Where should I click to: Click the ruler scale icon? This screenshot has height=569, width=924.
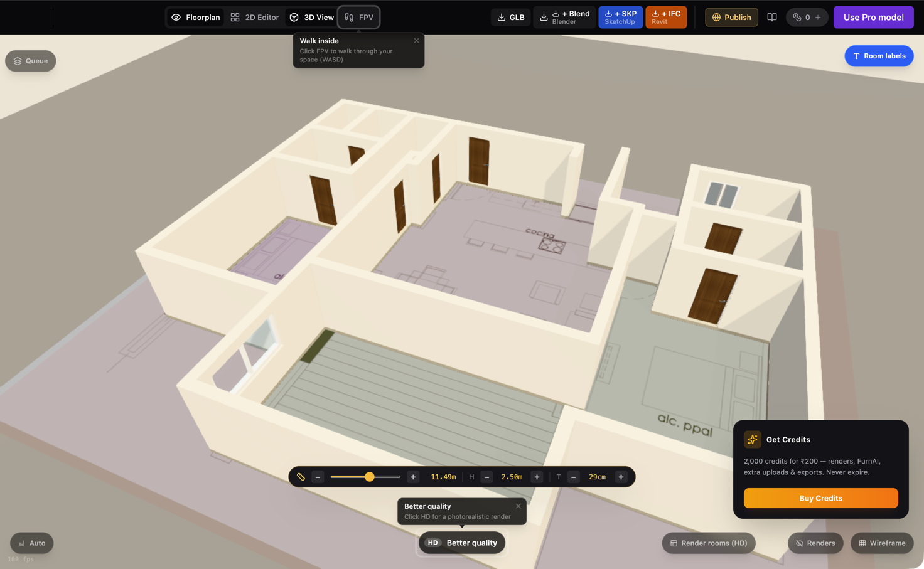[x=301, y=477]
